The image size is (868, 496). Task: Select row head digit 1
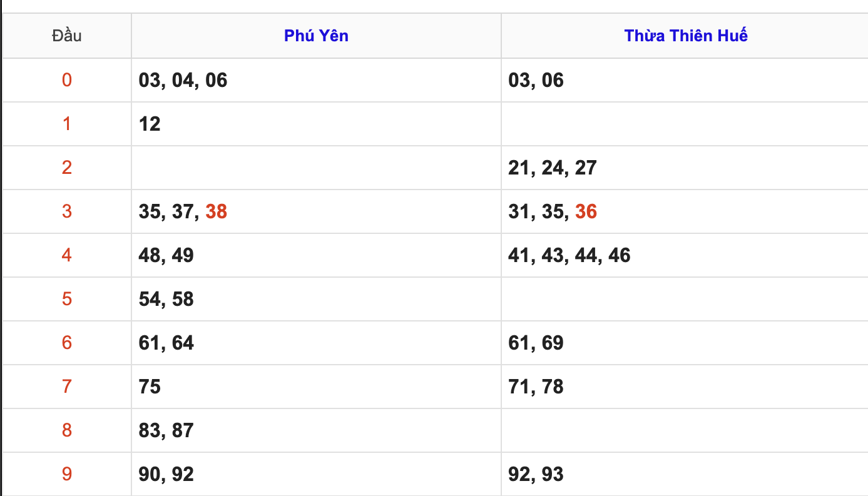point(66,124)
